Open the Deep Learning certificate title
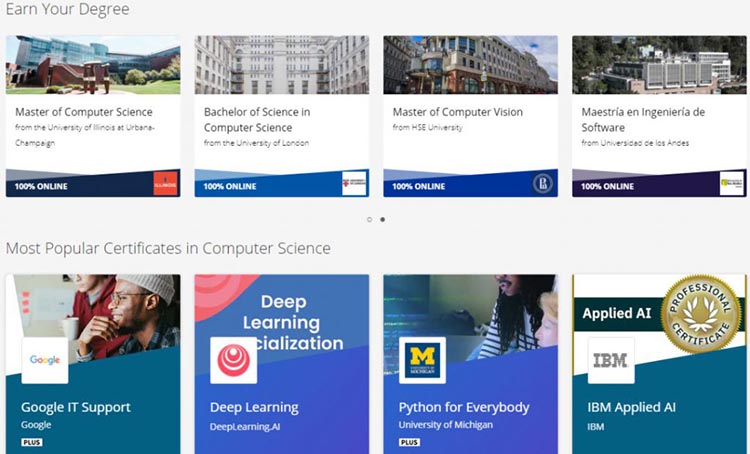This screenshot has height=454, width=750. coord(254,407)
